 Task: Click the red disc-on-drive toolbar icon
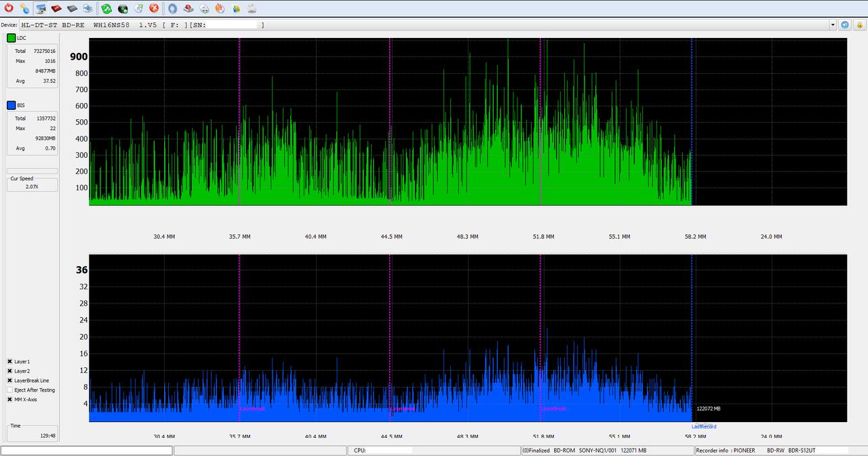(x=189, y=8)
